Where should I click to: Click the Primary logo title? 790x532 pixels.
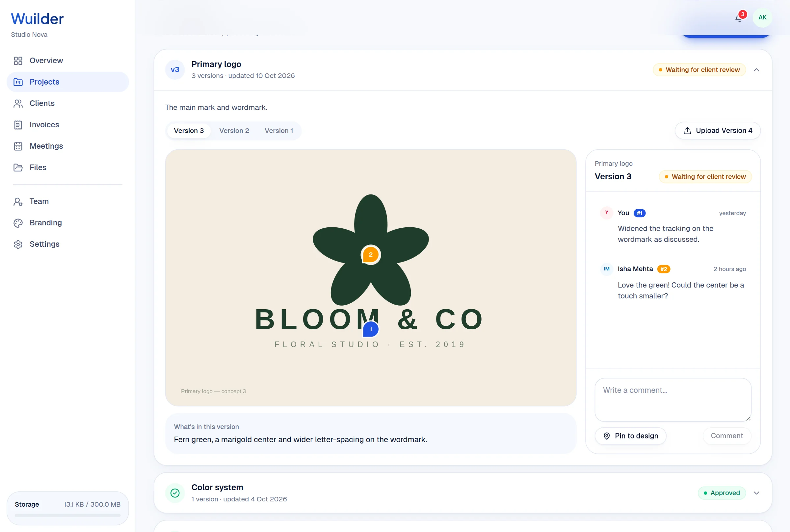coord(216,64)
